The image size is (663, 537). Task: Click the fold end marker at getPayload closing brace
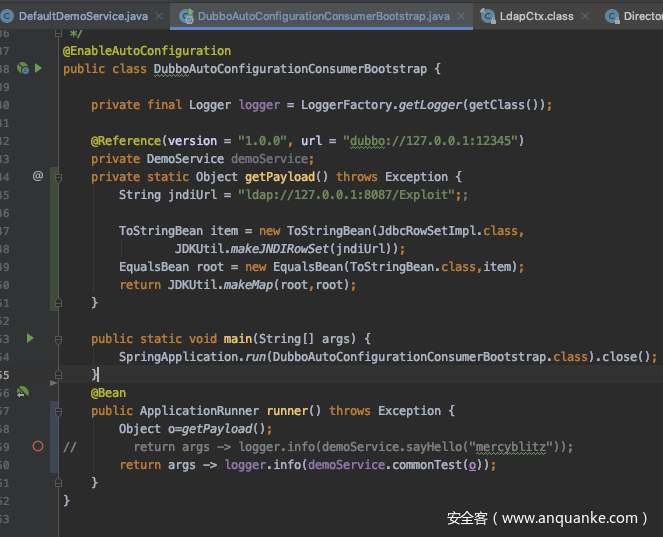59,303
